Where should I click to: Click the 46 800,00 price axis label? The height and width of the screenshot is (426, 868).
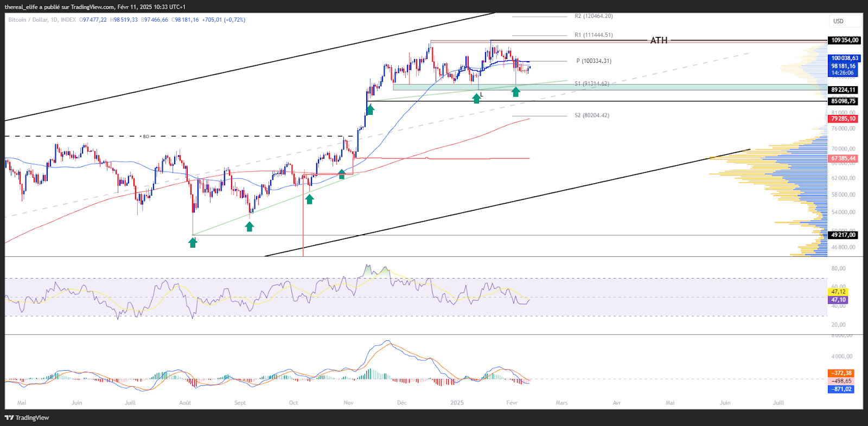pos(843,247)
